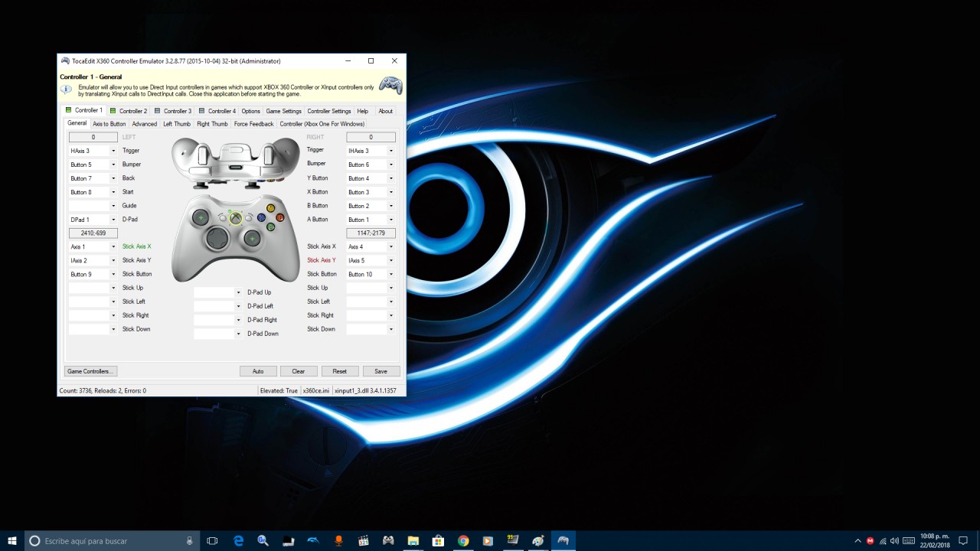Viewport: 980px width, 551px height.
Task: Click the left trigger value field showing 0
Action: point(93,137)
